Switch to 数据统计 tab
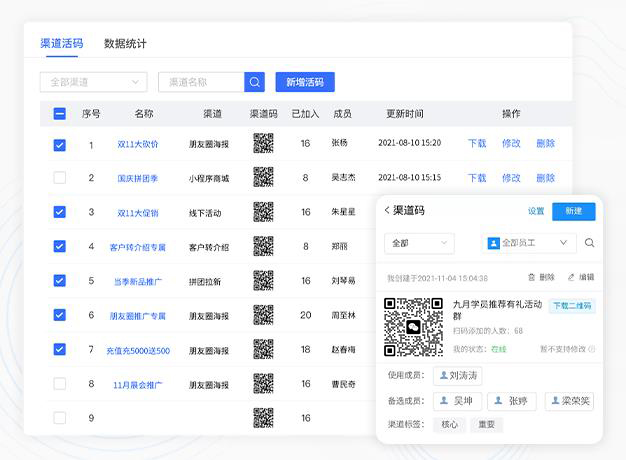Image resolution: width=626 pixels, height=460 pixels. click(125, 44)
